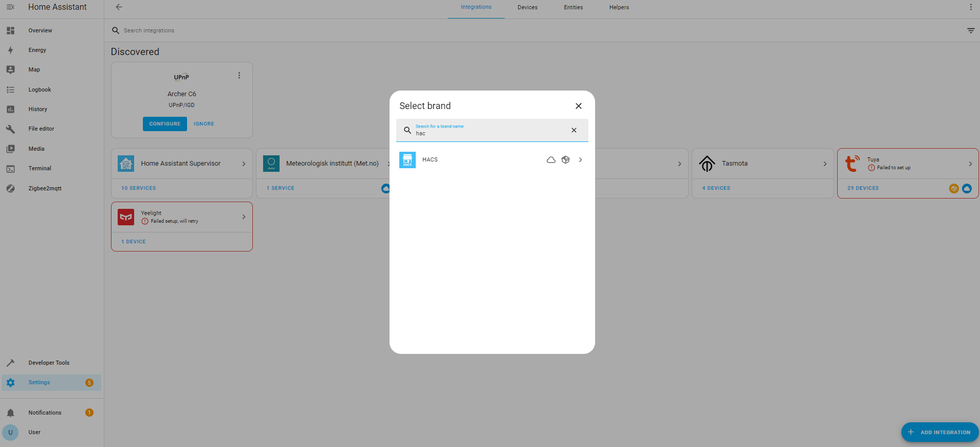Image resolution: width=980 pixels, height=447 pixels.
Task: Click the HACS custom integration box icon
Action: 566,160
